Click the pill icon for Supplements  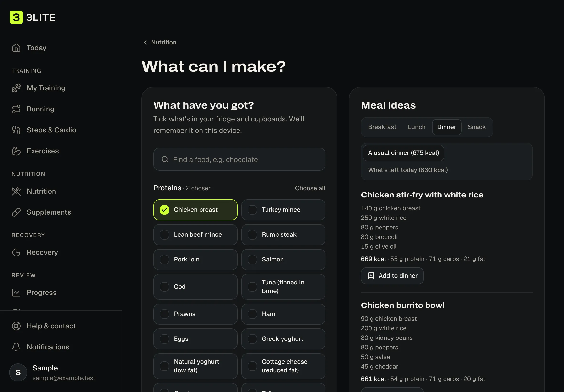pos(16,212)
